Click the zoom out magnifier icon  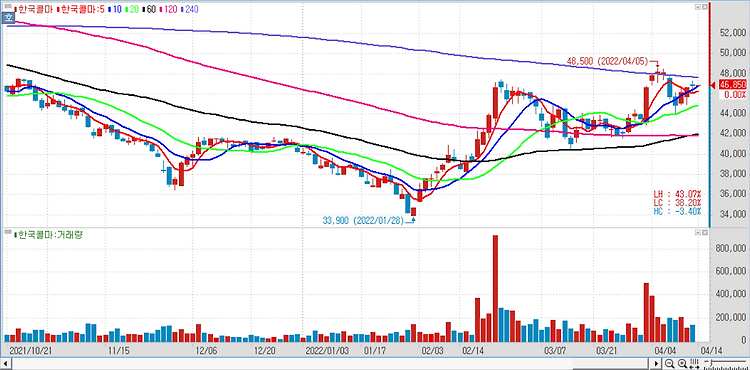tap(670, 363)
